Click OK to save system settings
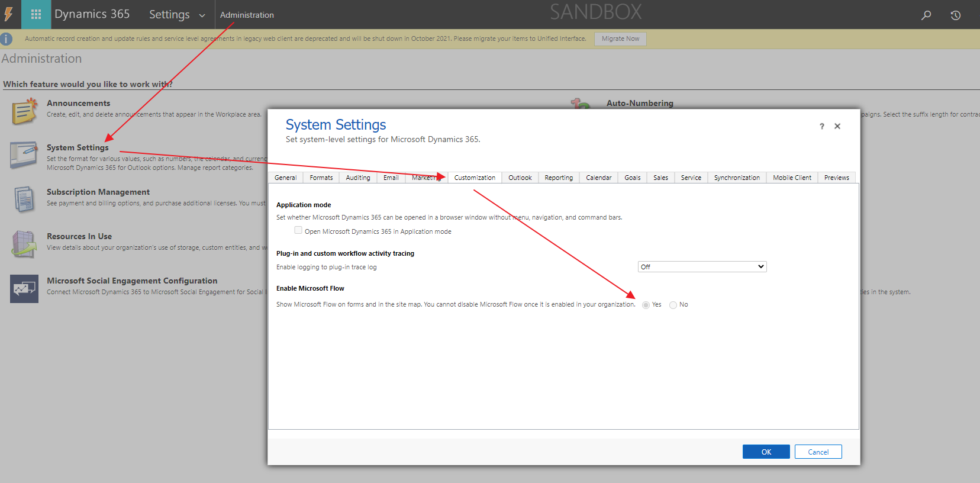The height and width of the screenshot is (483, 980). 766,452
